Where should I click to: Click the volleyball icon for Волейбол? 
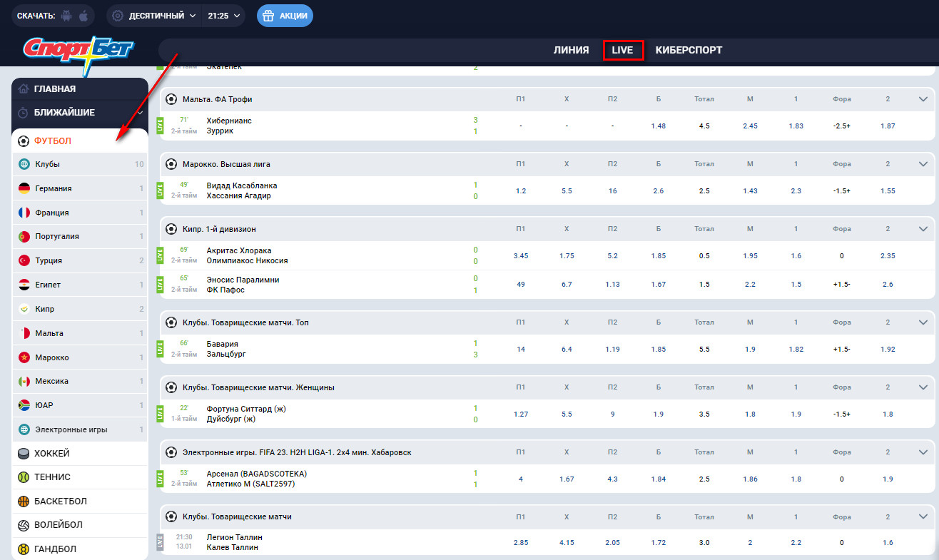tap(24, 525)
